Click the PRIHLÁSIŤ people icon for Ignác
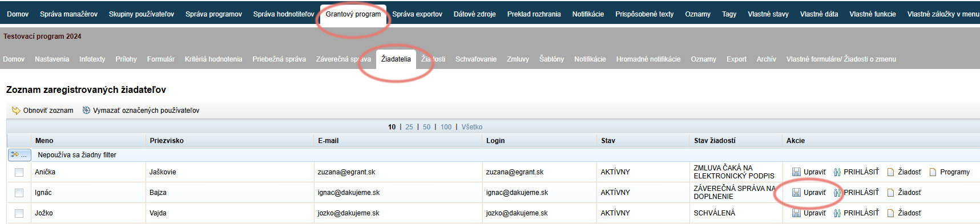The height and width of the screenshot is (224, 980). coord(837,193)
